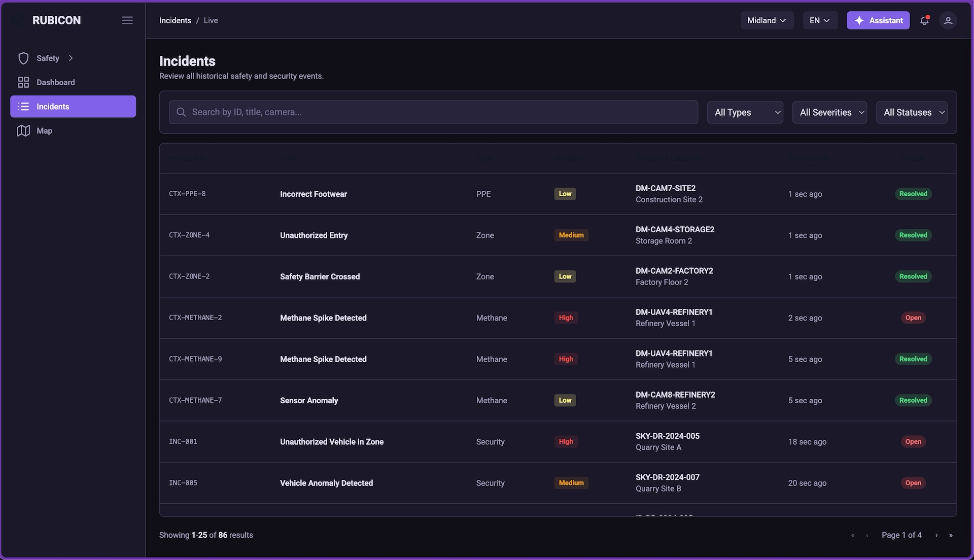The width and height of the screenshot is (974, 560).
Task: Click the Open status badge for CTX-METHANE-2
Action: click(x=913, y=318)
